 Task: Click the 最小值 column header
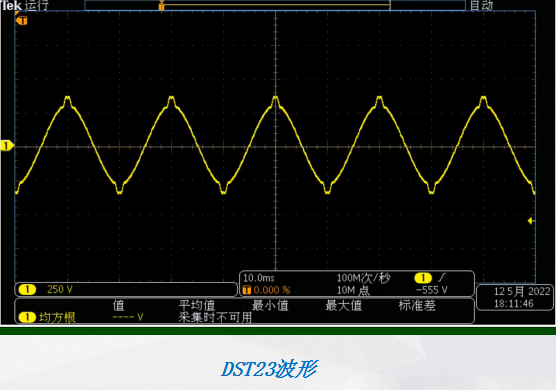click(270, 305)
